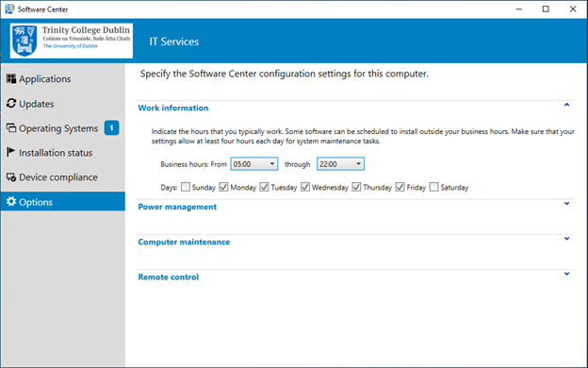
Task: Collapse the Work information section chevron
Action: 566,105
